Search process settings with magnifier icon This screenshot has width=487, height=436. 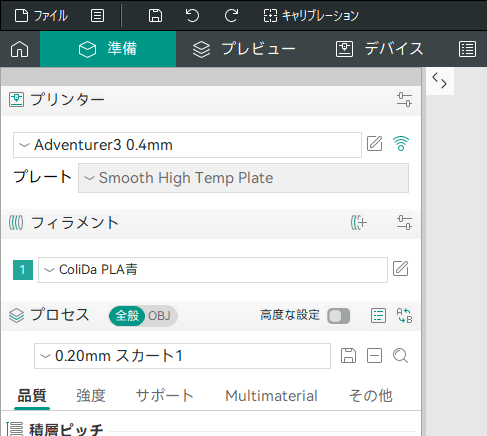click(x=400, y=356)
